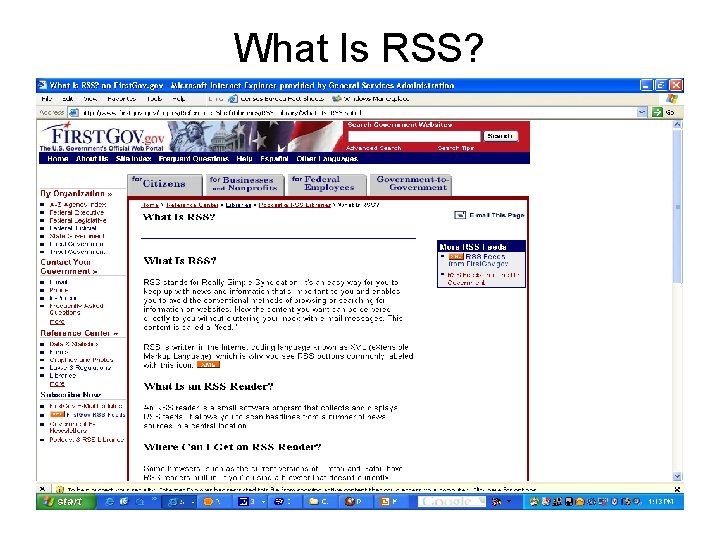Screen dimensions: 720x540
Task: Click the vertical scrollbar thumb
Action: (x=677, y=207)
